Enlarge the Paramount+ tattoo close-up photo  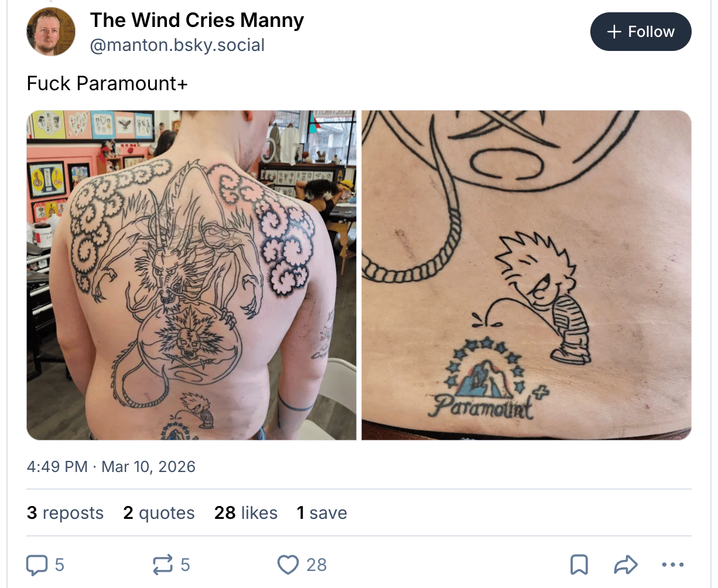[526, 275]
